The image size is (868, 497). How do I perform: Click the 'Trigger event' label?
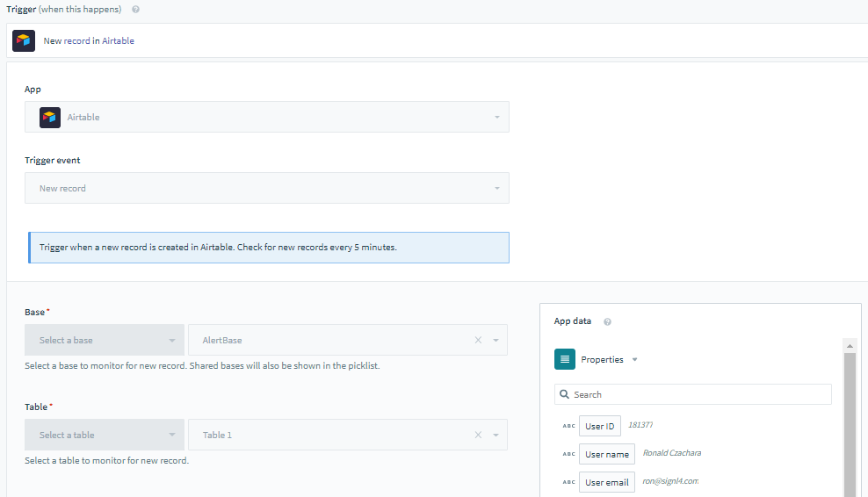[x=53, y=160]
